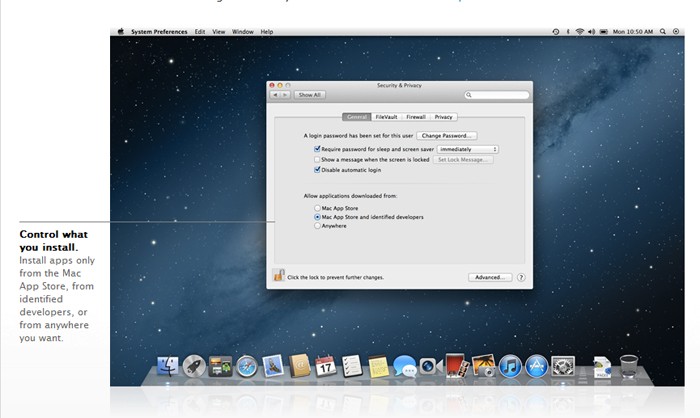Open iTunes music note icon

click(x=510, y=367)
